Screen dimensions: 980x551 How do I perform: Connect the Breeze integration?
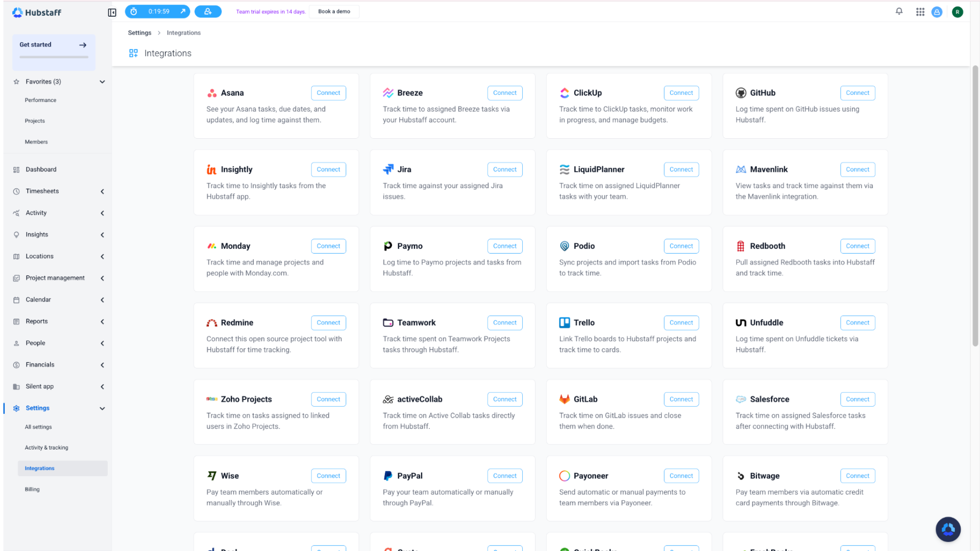pos(505,93)
